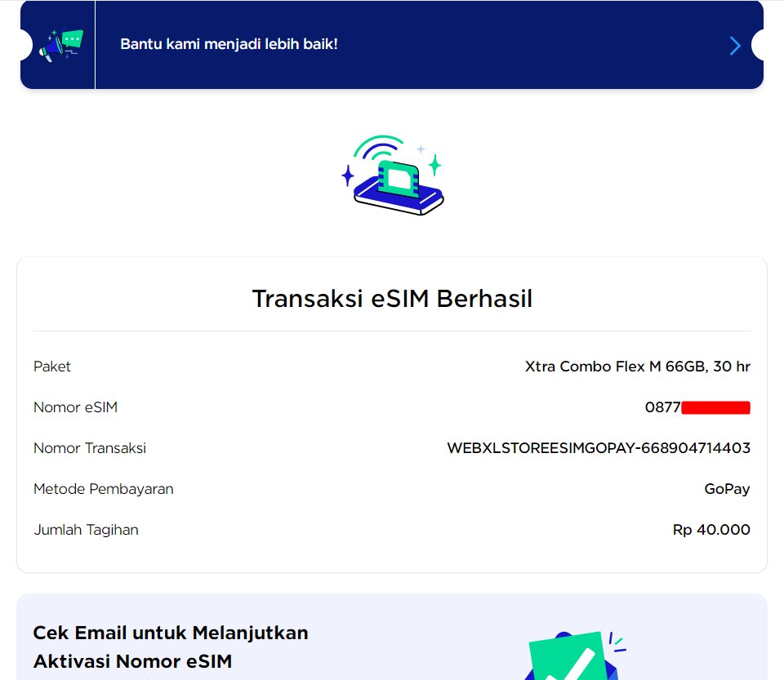Click the 'Nomor eSIM' label
The width and height of the screenshot is (784, 680).
(x=75, y=407)
